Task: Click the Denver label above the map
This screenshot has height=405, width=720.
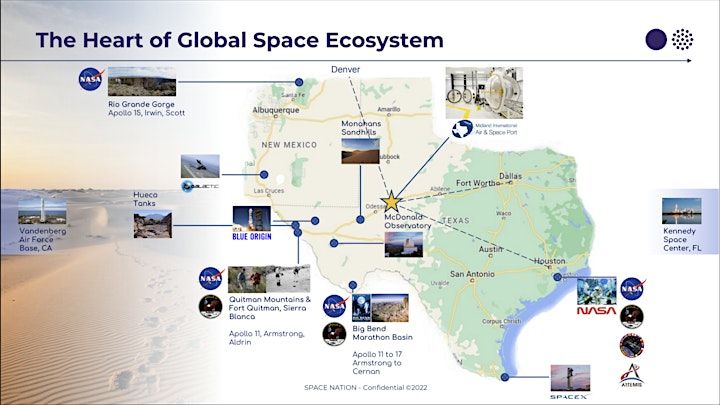Action: click(348, 70)
